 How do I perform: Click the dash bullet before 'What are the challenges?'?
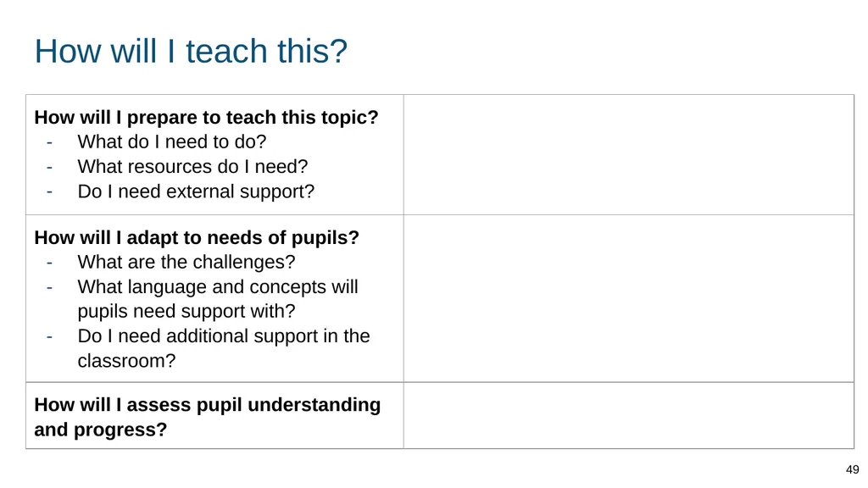pos(50,263)
